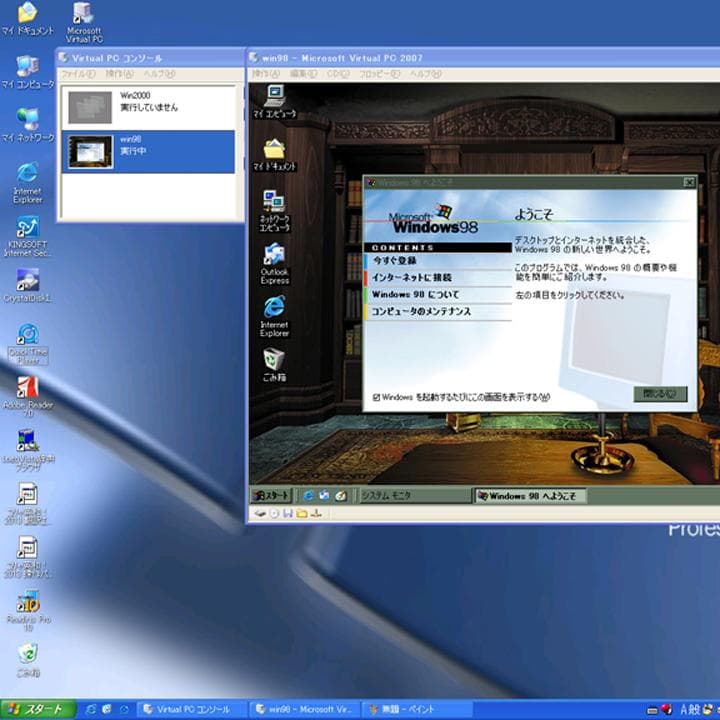
Task: Click network adapter status icon in Virtual PC status bar
Action: 316,513
